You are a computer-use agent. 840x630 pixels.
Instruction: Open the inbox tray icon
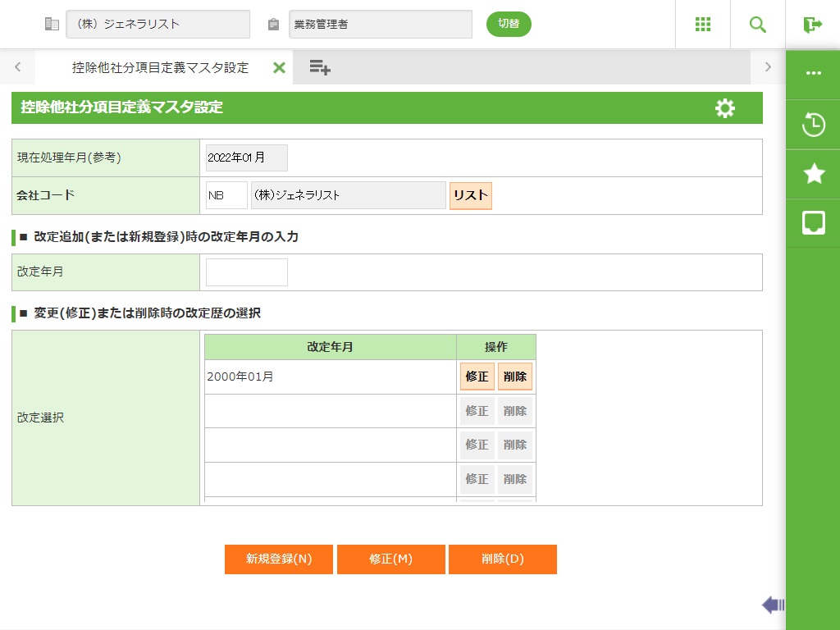[x=813, y=222]
